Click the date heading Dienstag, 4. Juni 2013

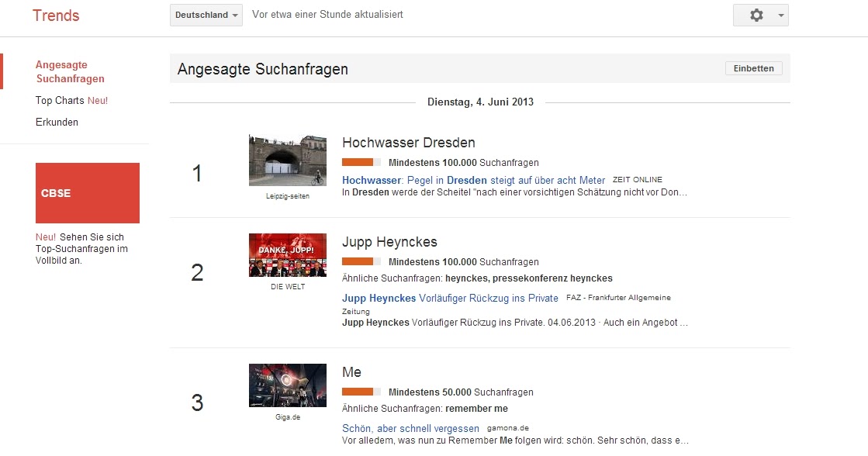(x=480, y=102)
